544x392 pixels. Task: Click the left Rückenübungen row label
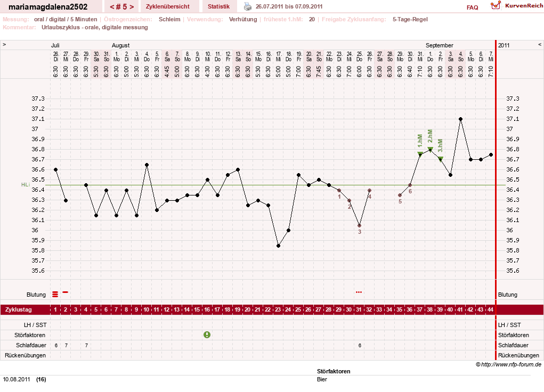(26, 355)
